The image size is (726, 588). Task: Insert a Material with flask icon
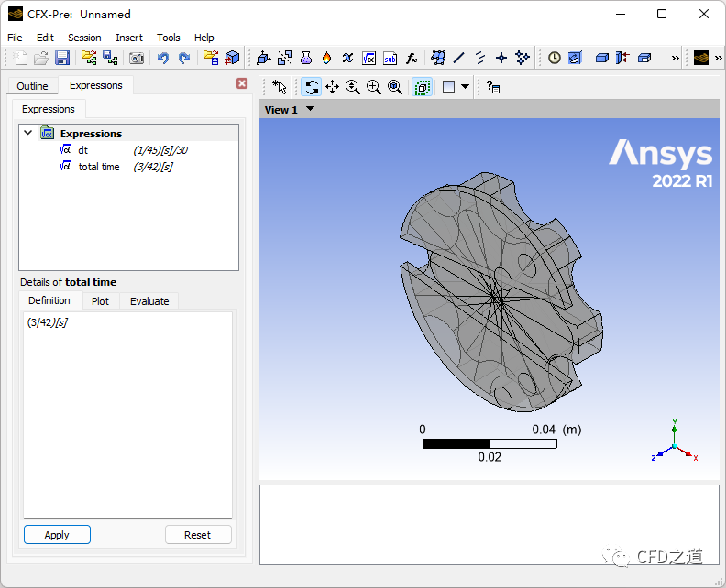click(x=306, y=59)
